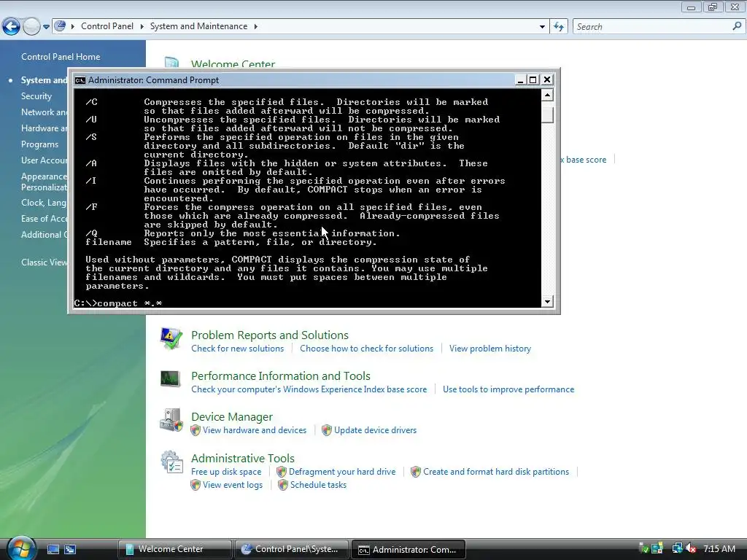Close the Command Prompt window
The image size is (747, 560).
coord(547,80)
